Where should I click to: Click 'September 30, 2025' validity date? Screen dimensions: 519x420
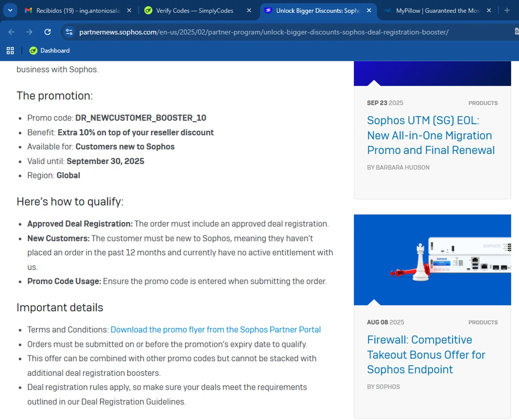105,161
